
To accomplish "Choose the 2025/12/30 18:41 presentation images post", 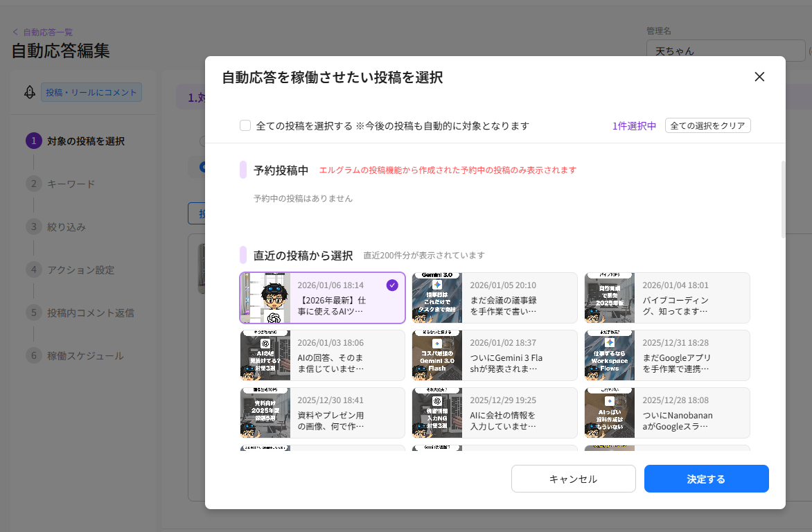I will [322, 413].
